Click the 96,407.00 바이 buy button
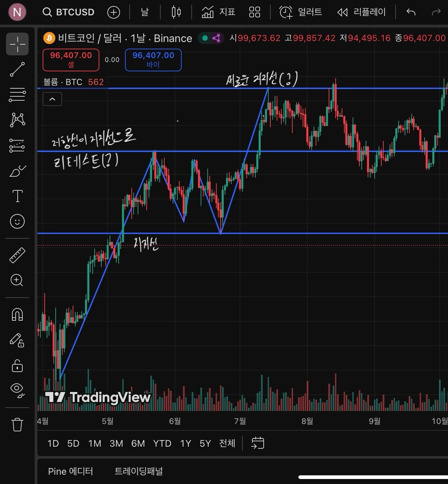Screen dimensions: 448x484 pyautogui.click(x=153, y=60)
